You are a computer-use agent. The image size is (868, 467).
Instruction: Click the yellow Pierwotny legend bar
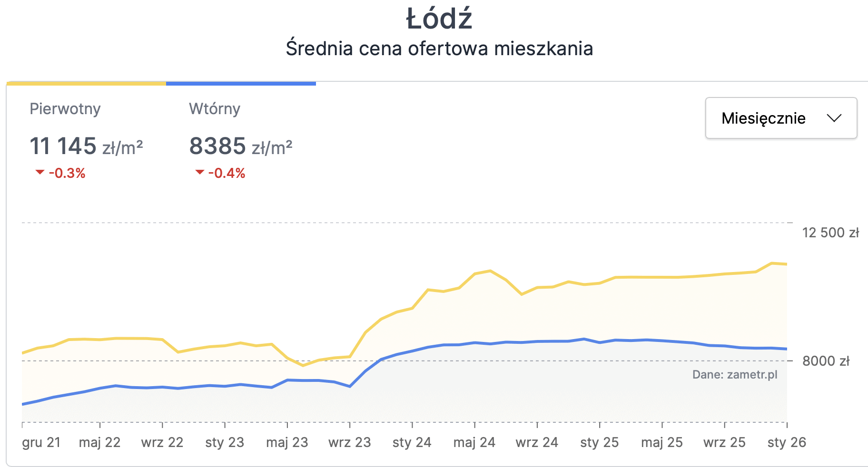point(87,83)
